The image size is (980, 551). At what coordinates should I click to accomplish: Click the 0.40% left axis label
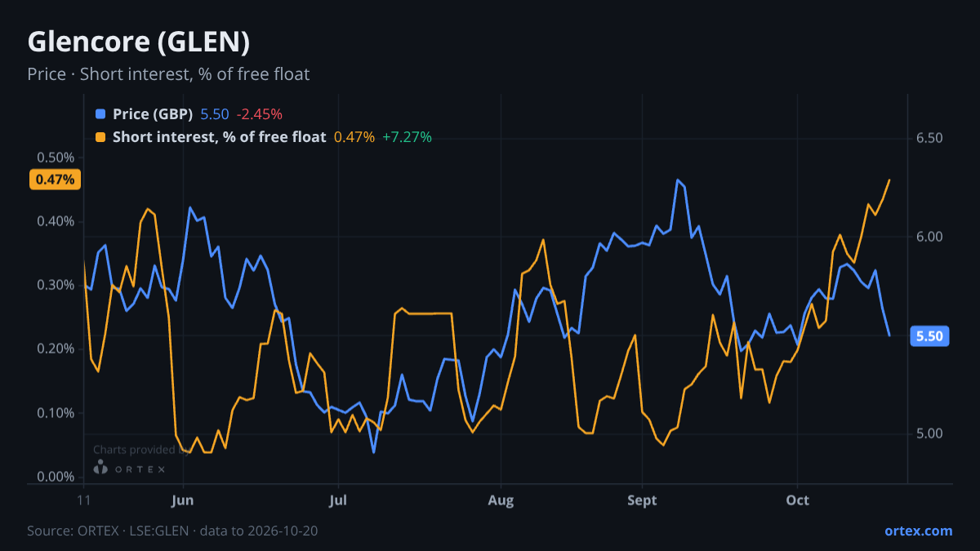coord(56,221)
